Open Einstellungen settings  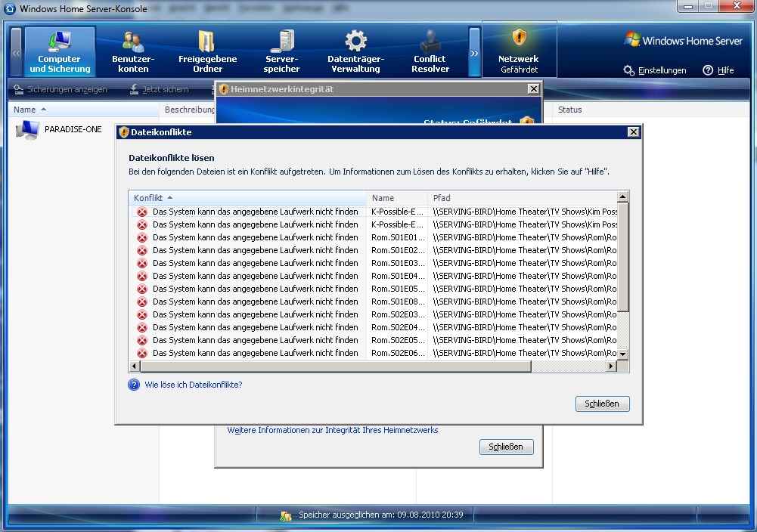(655, 70)
